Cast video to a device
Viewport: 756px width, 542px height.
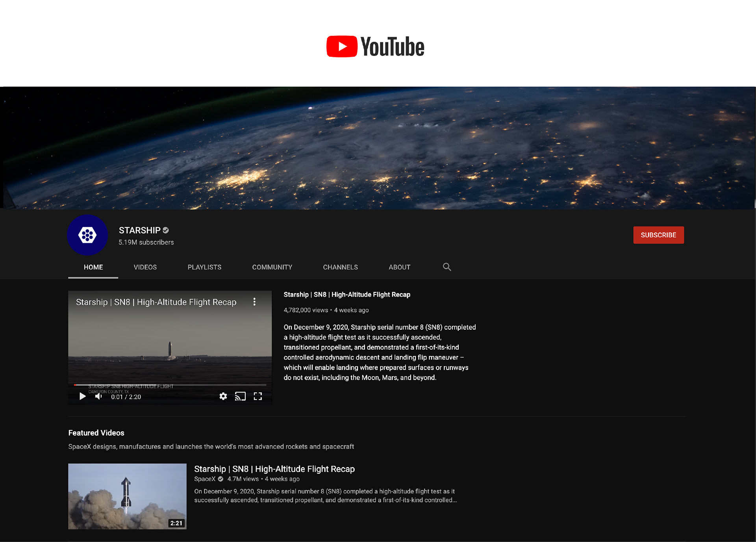pos(240,396)
